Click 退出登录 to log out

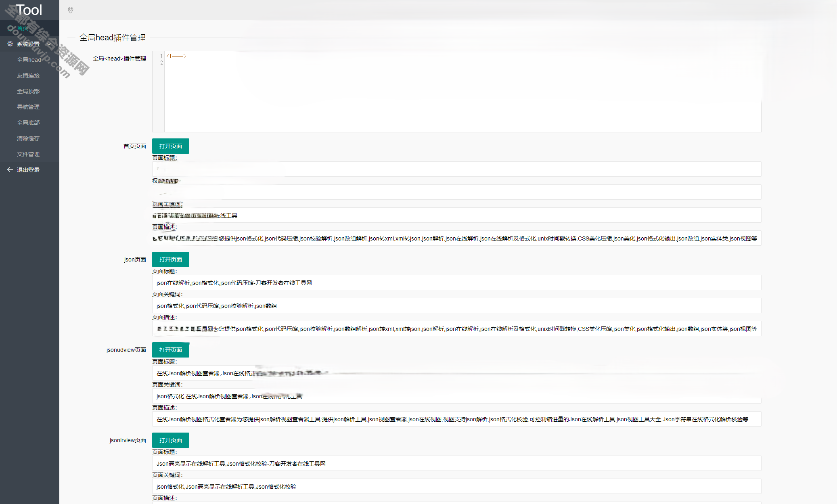29,170
